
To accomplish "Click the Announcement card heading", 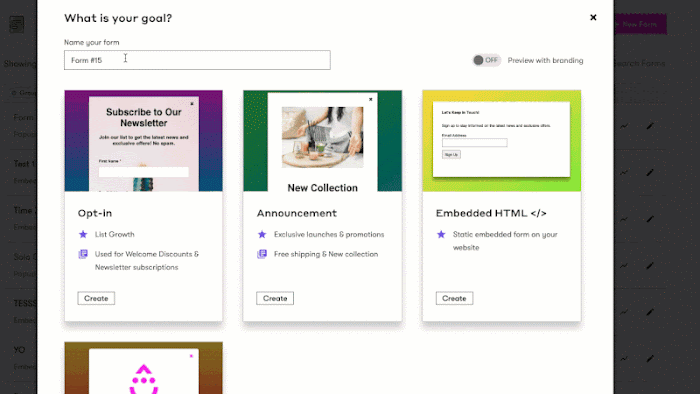I will tap(297, 213).
